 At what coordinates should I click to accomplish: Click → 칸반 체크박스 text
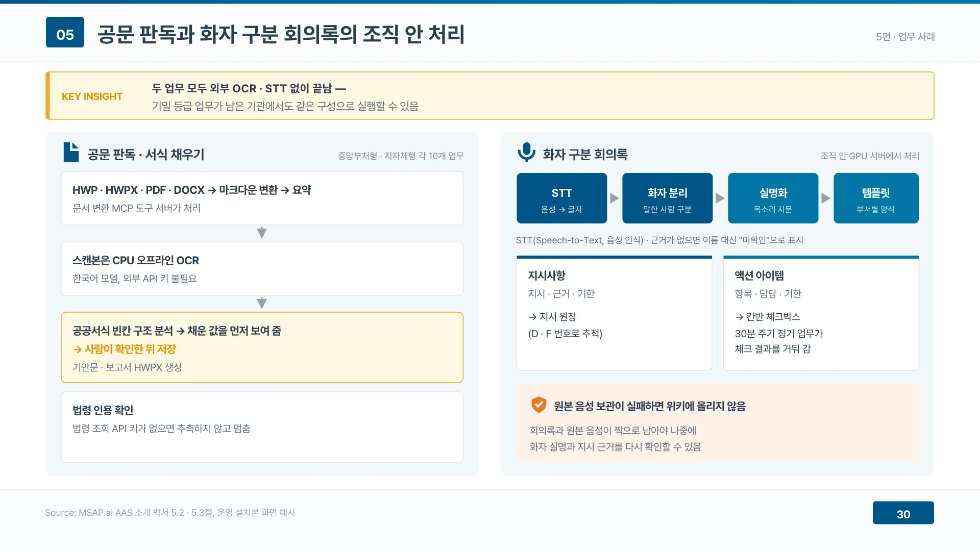tap(767, 317)
